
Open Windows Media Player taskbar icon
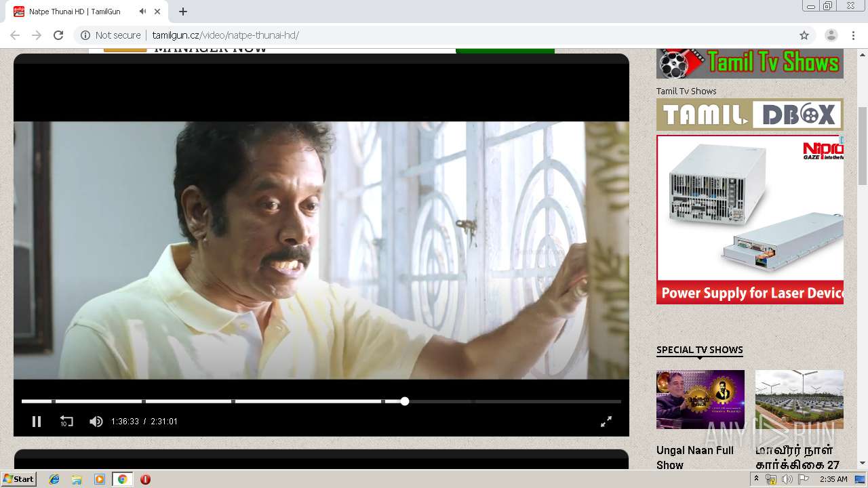click(100, 479)
